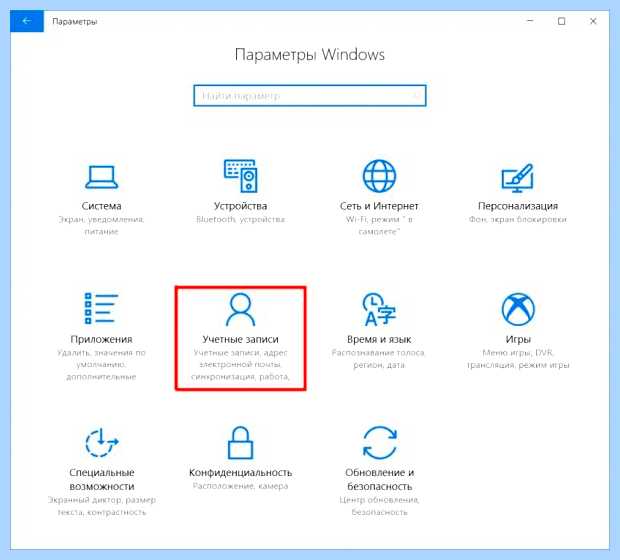Minimize the Параметры window
This screenshot has width=620, height=560.
[530, 21]
